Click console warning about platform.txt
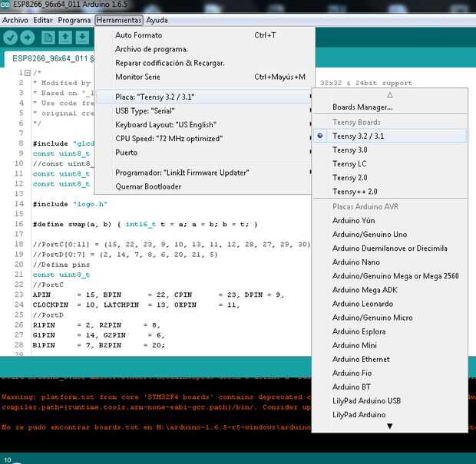Screen dimensions: 476x464 click(157, 402)
